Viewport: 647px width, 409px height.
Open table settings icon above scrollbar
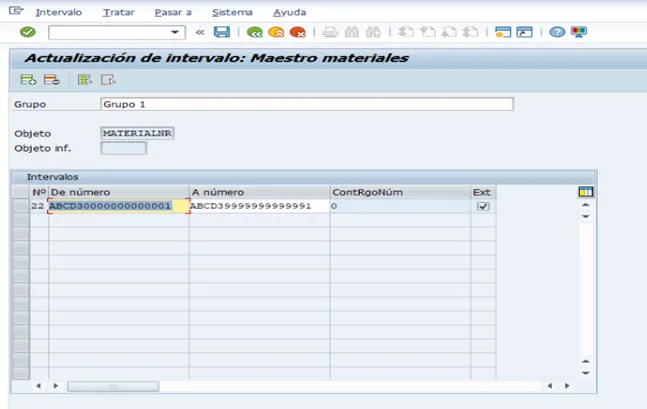coord(586,191)
